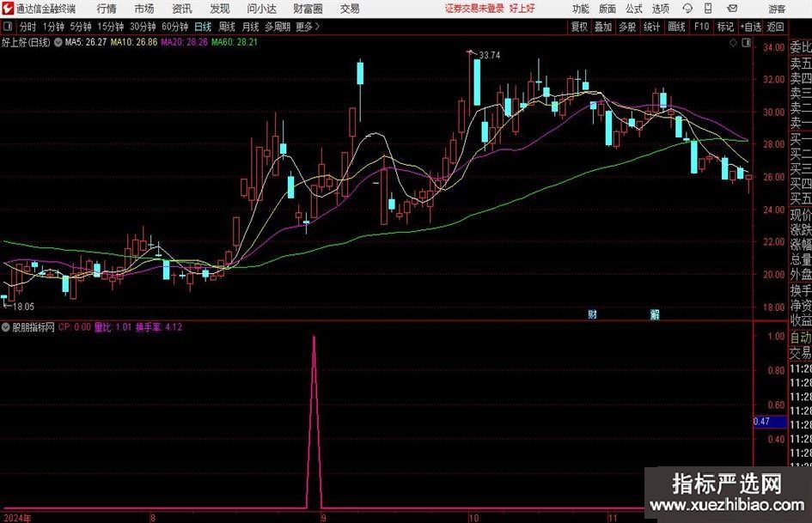Expand the 股朋指标网 indicator dropdown arrow
812x523 pixels.
pyautogui.click(x=6, y=327)
